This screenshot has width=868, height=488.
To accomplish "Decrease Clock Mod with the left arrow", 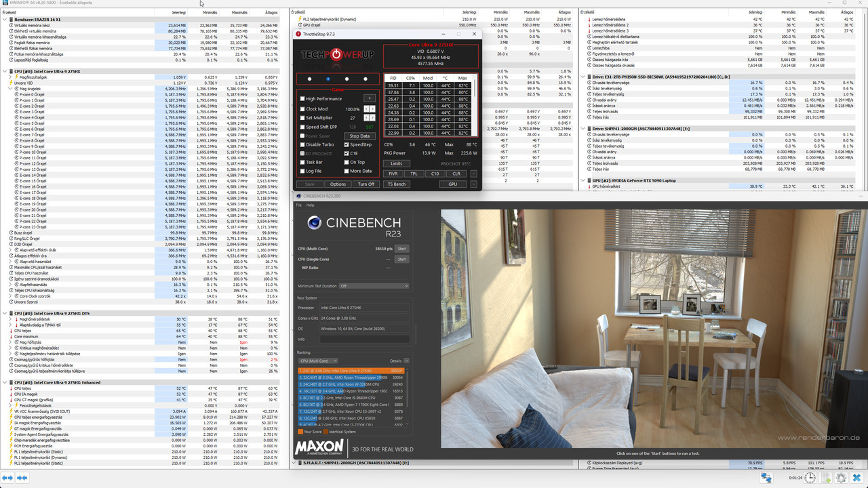I will (x=367, y=108).
